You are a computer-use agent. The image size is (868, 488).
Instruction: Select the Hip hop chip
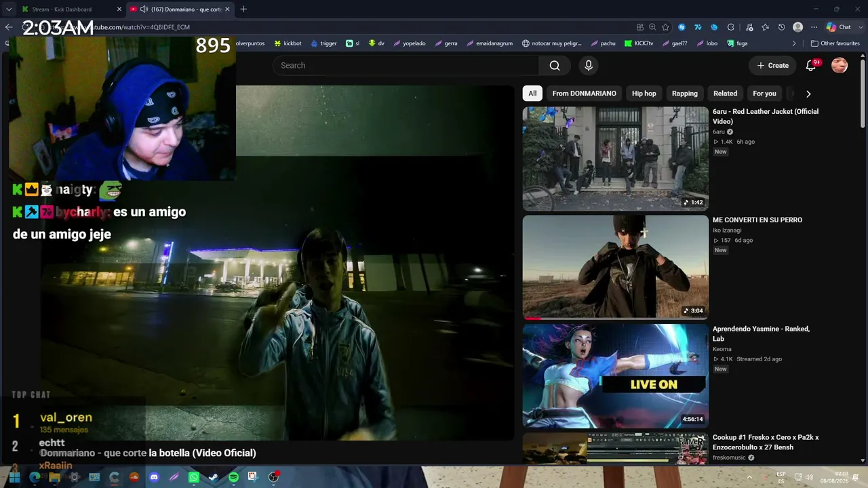tap(644, 94)
